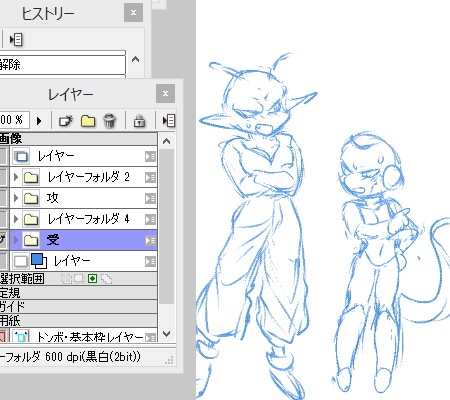Click the blue frame icon of top レイヤー row

22,156
